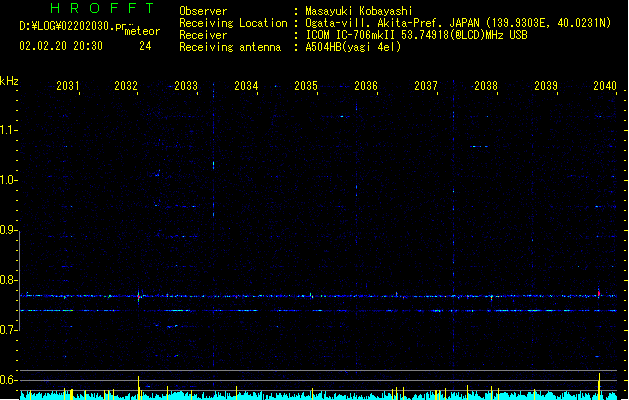Click the 0.6 kHz frequency label
629x400 pixels.
[8, 380]
